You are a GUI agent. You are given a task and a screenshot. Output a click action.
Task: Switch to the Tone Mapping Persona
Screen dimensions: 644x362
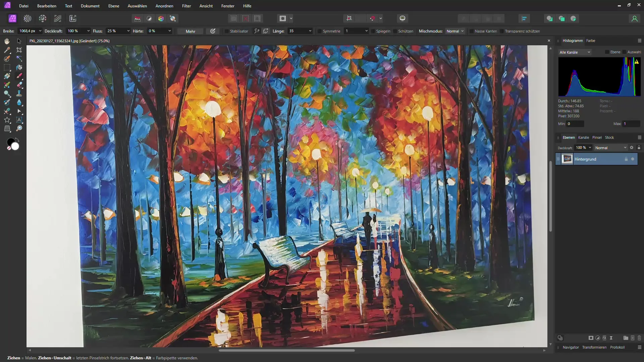58,18
